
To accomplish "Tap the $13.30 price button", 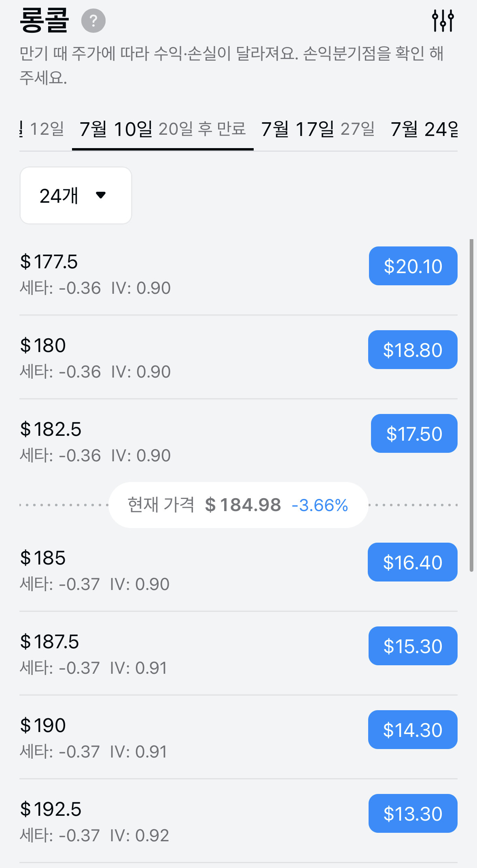I will pyautogui.click(x=413, y=813).
